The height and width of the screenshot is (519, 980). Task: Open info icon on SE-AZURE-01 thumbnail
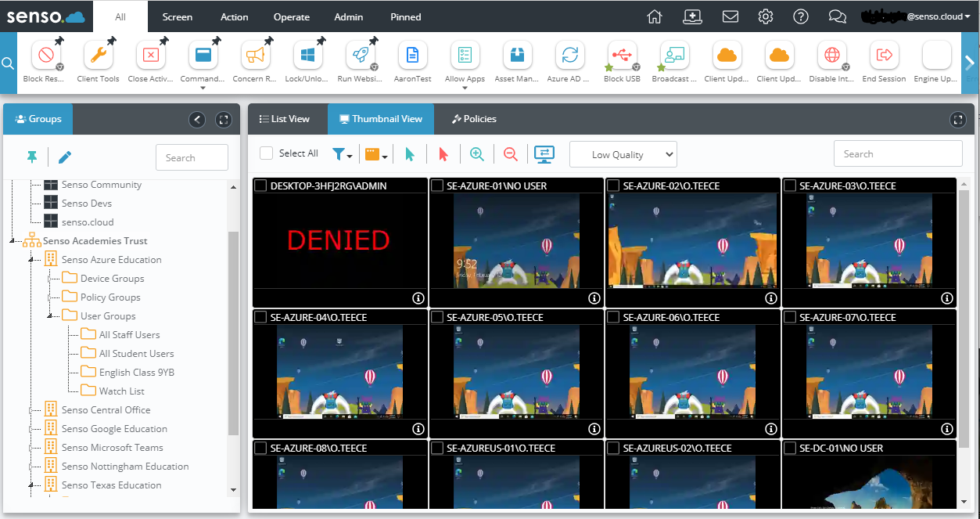pos(594,298)
